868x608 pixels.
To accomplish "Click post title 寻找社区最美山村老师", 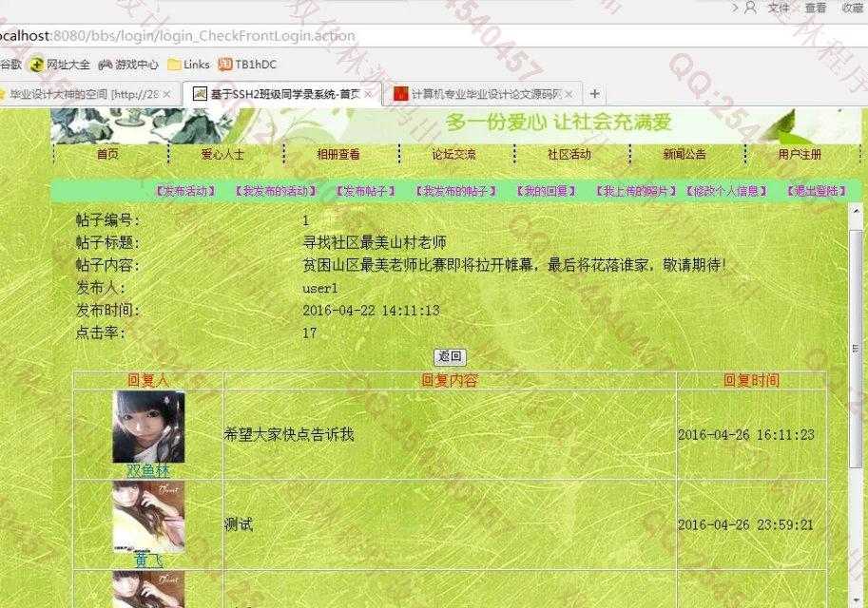I will point(375,242).
